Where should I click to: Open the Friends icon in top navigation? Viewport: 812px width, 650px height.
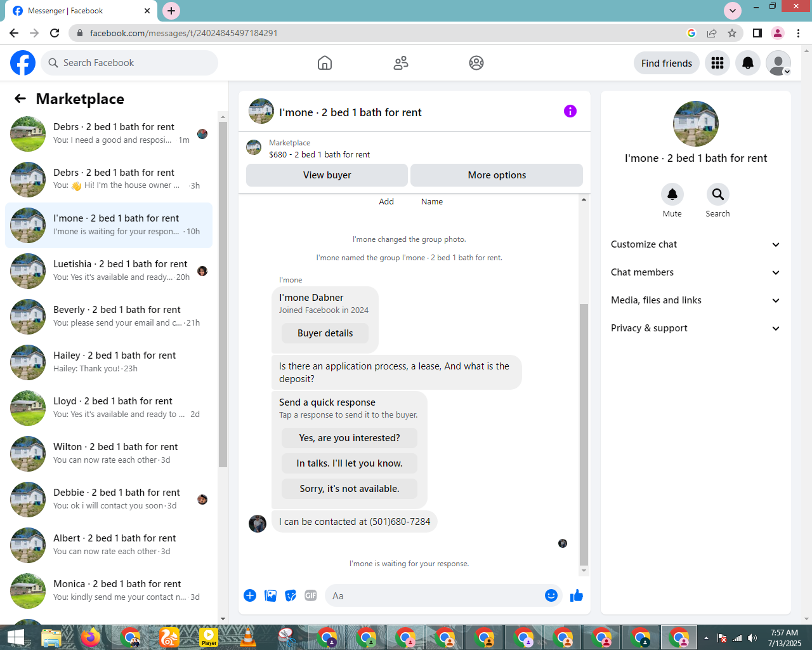click(401, 63)
